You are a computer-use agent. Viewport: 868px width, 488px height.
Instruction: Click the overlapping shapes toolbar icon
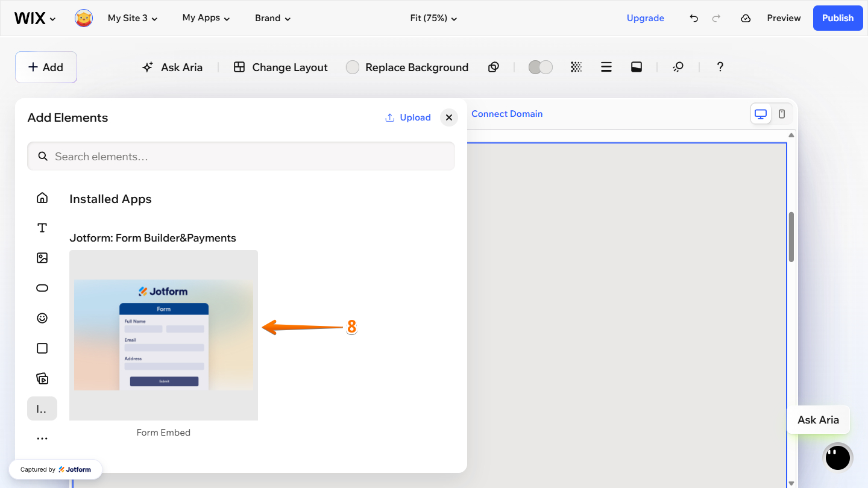tap(494, 67)
